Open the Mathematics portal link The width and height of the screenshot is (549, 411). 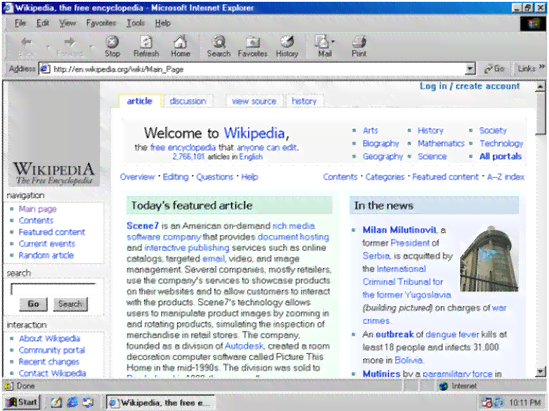(441, 144)
